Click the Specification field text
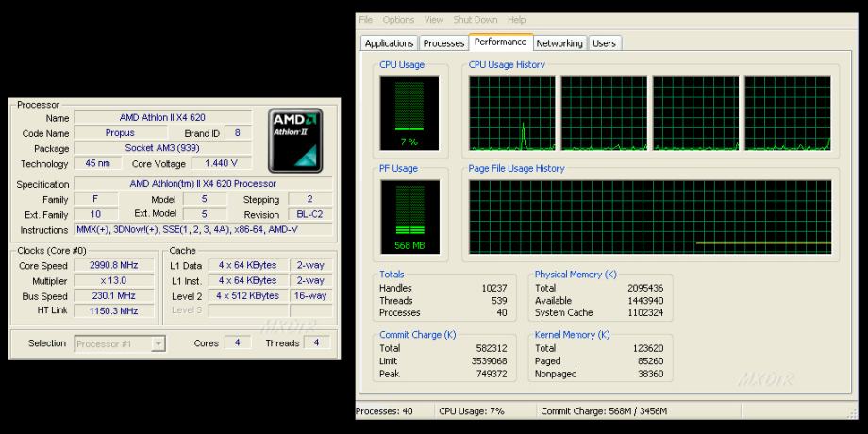 coord(203,184)
